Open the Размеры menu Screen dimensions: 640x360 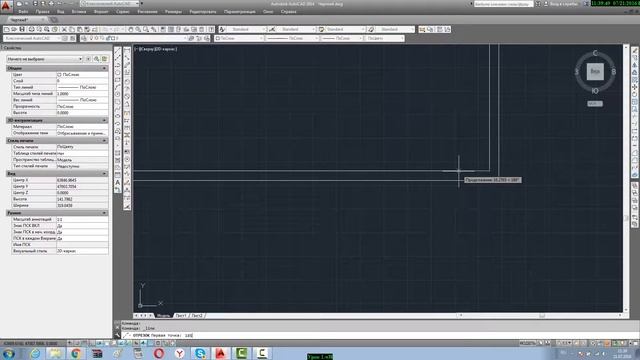[x=173, y=12]
